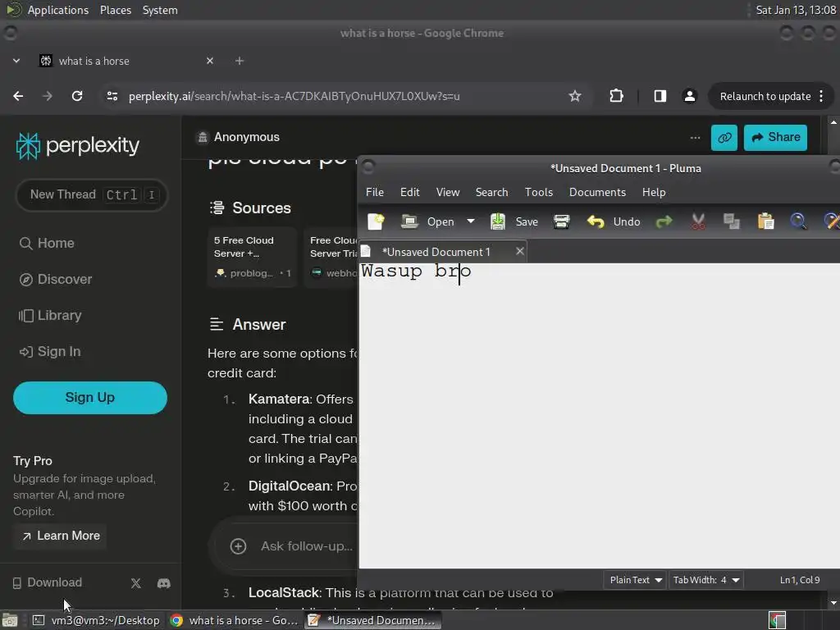The height and width of the screenshot is (630, 840).
Task: Open Chrome profile avatar icon
Action: coord(689,96)
